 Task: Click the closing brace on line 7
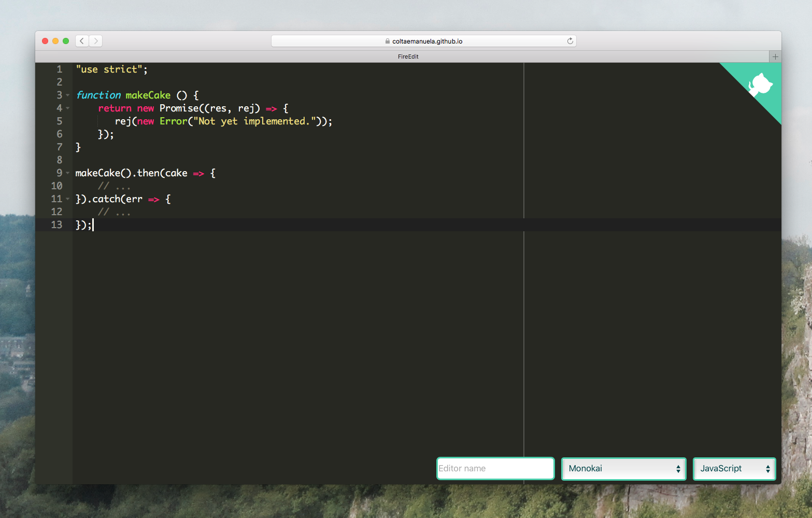coord(78,147)
